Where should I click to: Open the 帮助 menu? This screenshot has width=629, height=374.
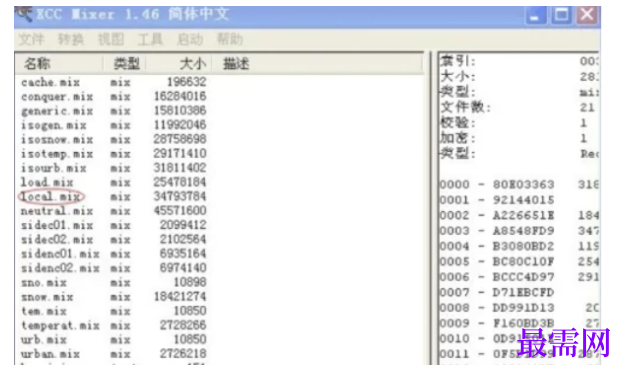pyautogui.click(x=229, y=39)
